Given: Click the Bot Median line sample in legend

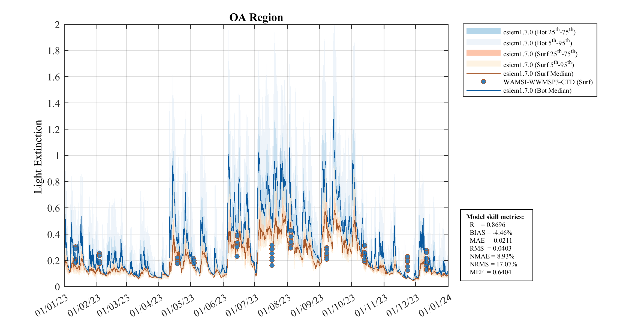Looking at the screenshot, I should point(483,91).
